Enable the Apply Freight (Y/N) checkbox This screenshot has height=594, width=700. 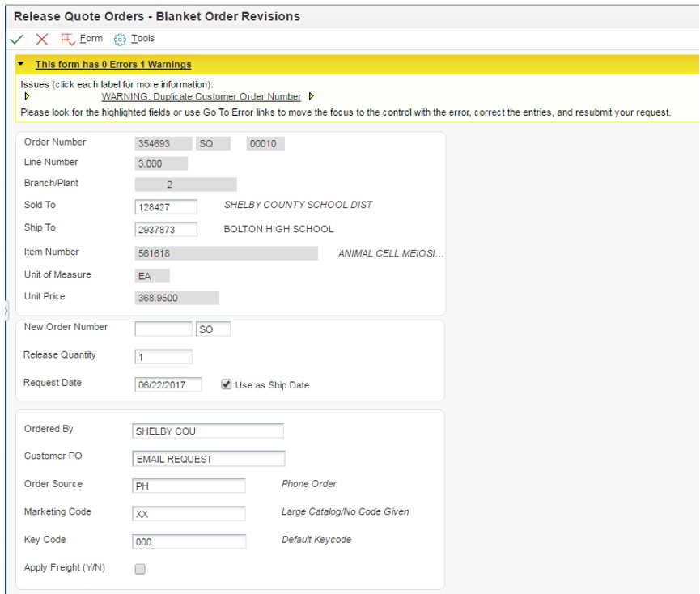click(140, 569)
